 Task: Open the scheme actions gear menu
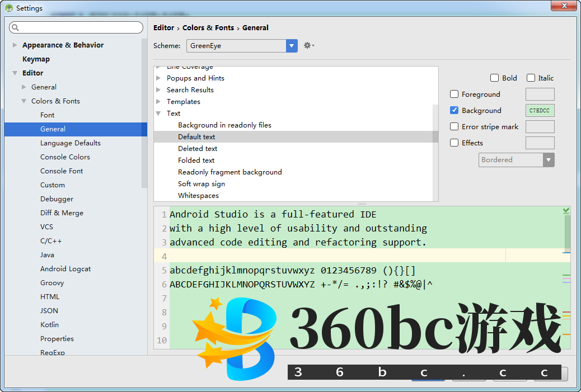click(308, 45)
